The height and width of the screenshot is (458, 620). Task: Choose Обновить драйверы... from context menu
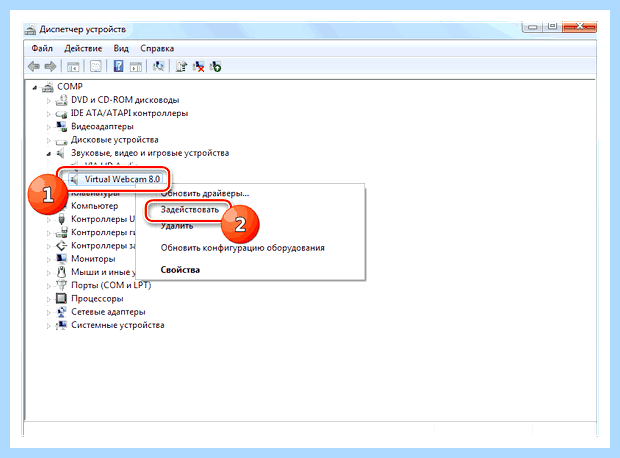[205, 193]
